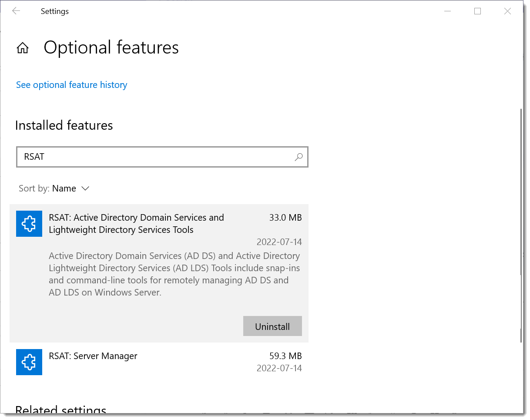
Task: Uninstall the RSAT Active Directory tools feature
Action: 272,326
